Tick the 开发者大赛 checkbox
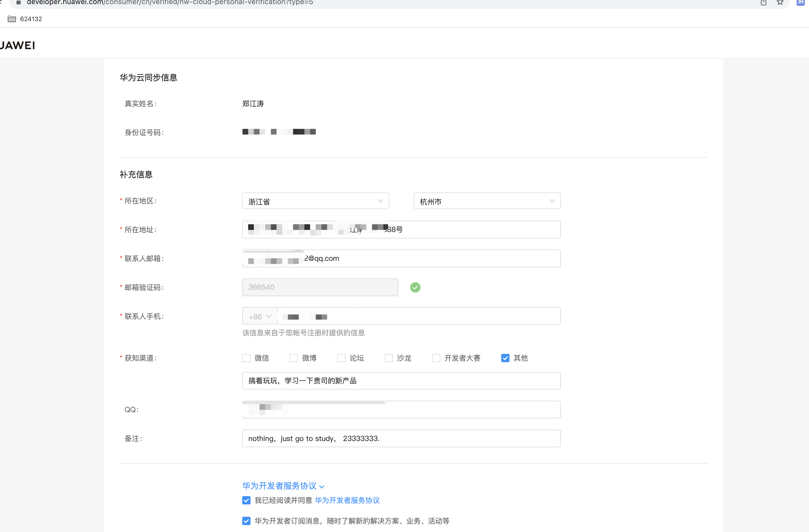 436,358
